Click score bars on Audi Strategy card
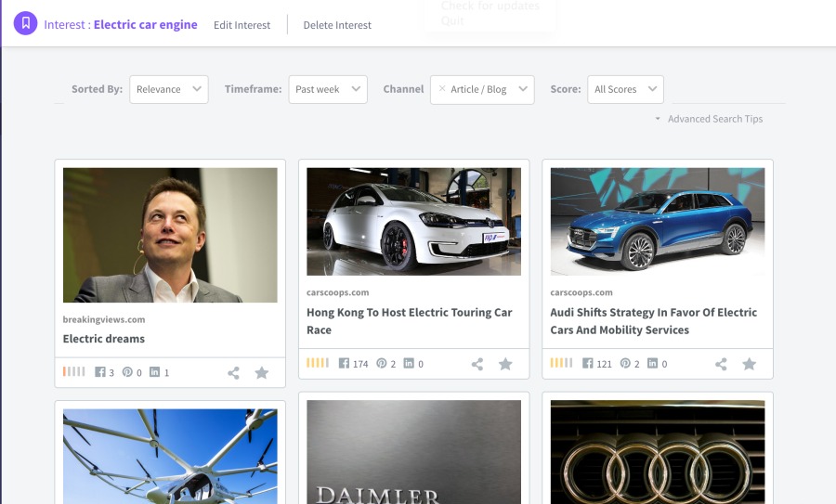 pyautogui.click(x=561, y=363)
